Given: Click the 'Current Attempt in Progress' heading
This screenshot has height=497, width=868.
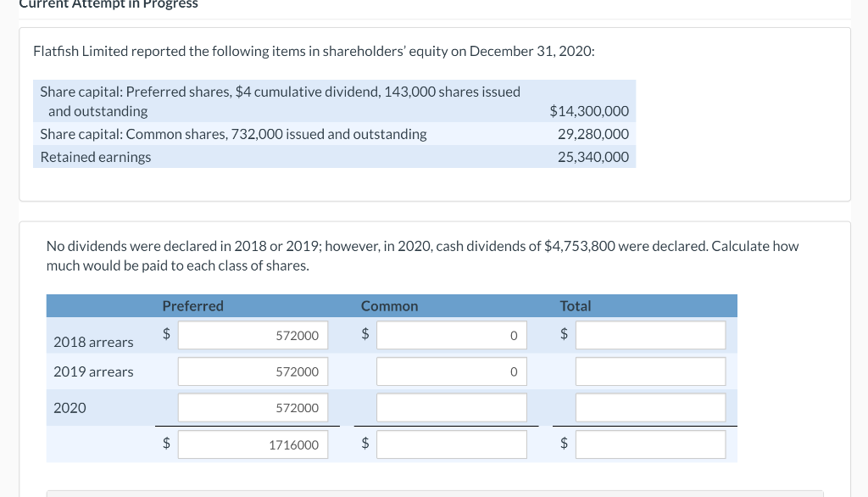Looking at the screenshot, I should [x=108, y=4].
